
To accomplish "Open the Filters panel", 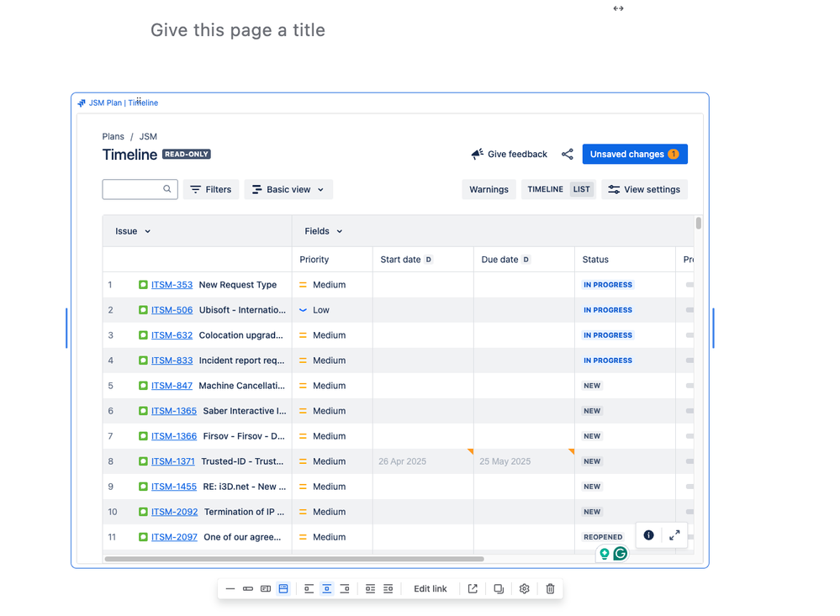I will 211,190.
